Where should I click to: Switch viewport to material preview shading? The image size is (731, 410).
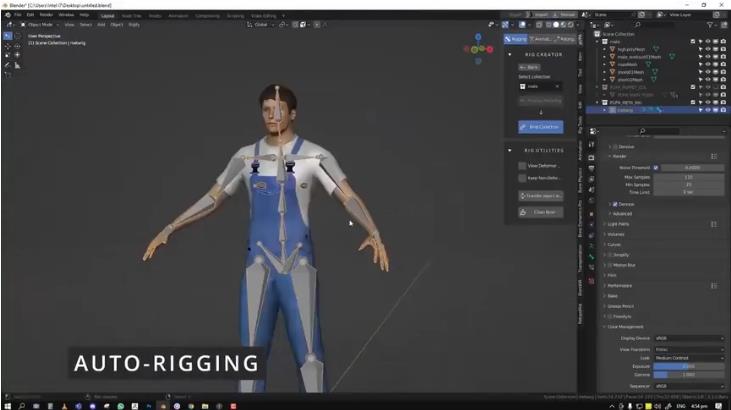(563, 25)
